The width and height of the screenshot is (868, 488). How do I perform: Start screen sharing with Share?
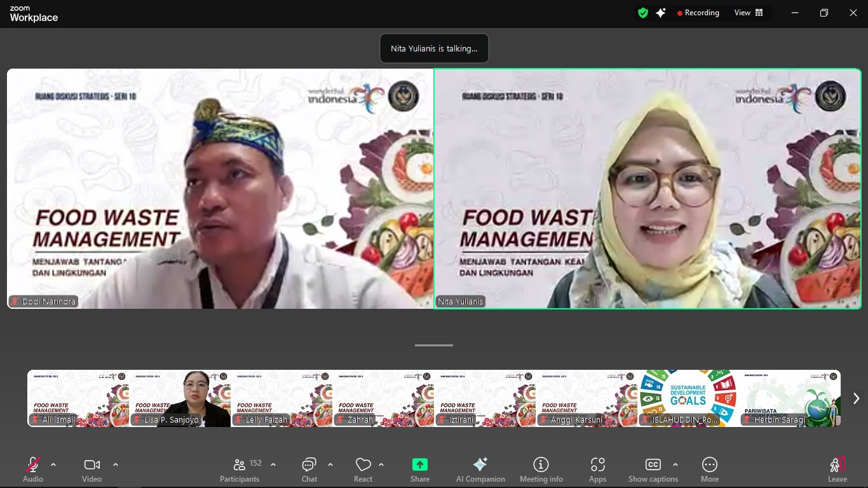click(x=419, y=470)
